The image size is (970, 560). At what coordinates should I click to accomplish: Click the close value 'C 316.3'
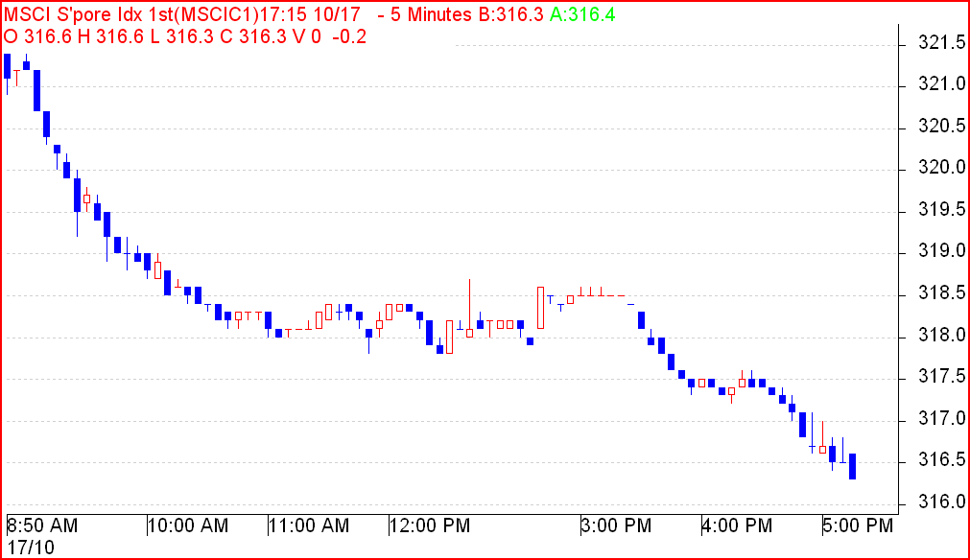click(253, 36)
